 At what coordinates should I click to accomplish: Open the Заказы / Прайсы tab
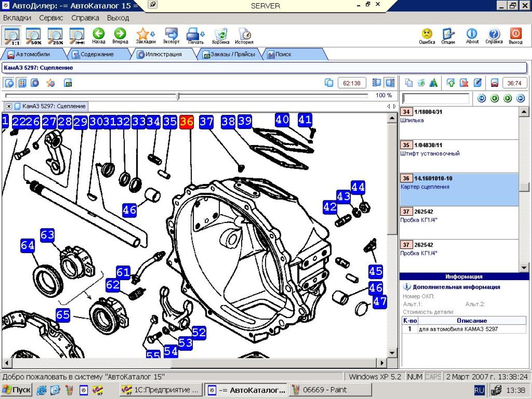point(228,55)
